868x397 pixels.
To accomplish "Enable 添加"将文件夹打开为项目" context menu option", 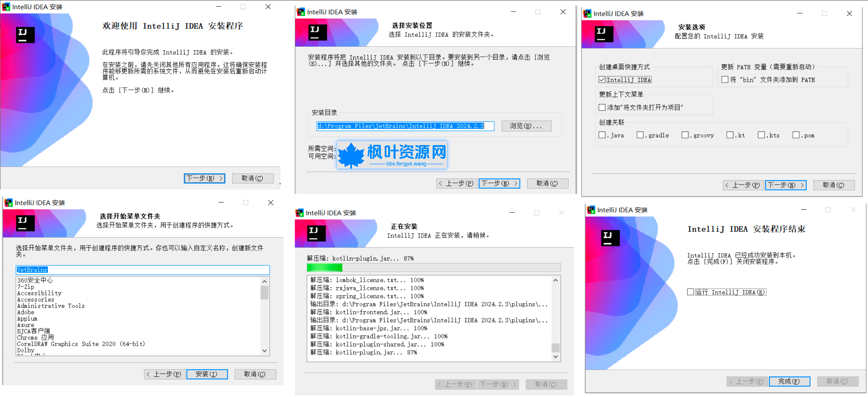I will click(x=602, y=107).
